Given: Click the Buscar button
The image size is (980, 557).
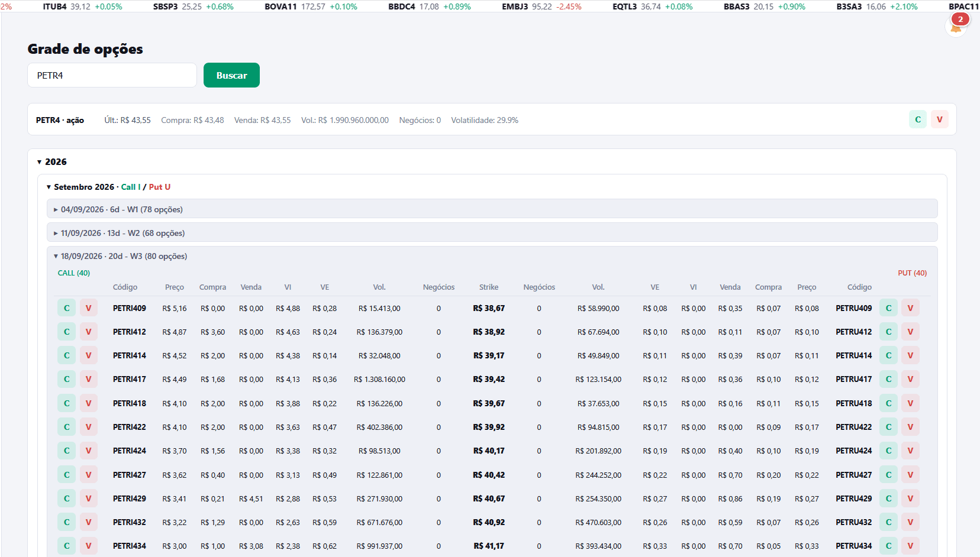Looking at the screenshot, I should click(231, 75).
